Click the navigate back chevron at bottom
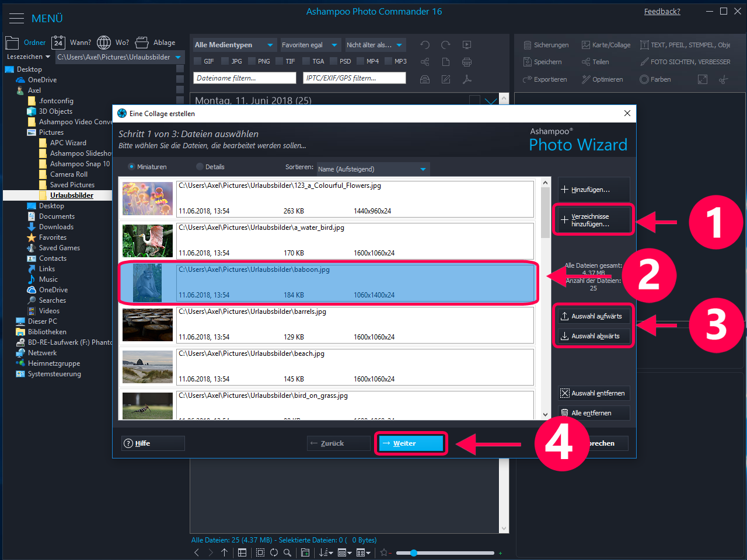Screen dimensions: 747x560 tap(197, 552)
